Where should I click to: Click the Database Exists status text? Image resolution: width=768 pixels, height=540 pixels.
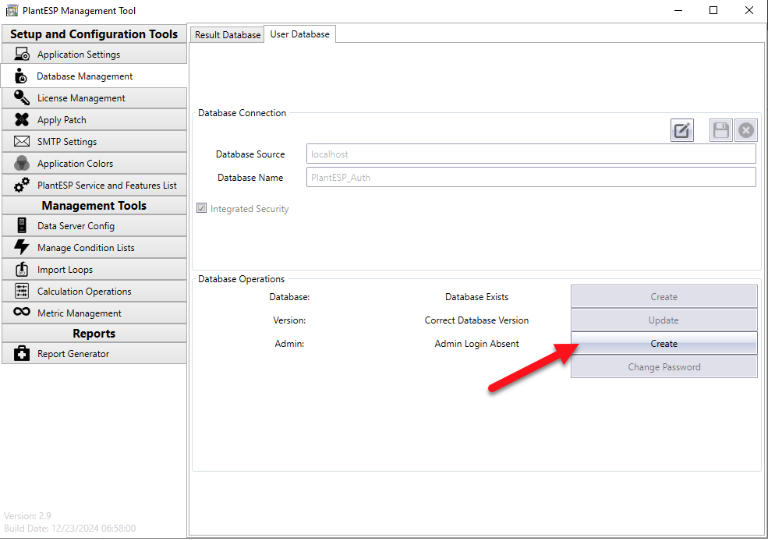coord(477,296)
